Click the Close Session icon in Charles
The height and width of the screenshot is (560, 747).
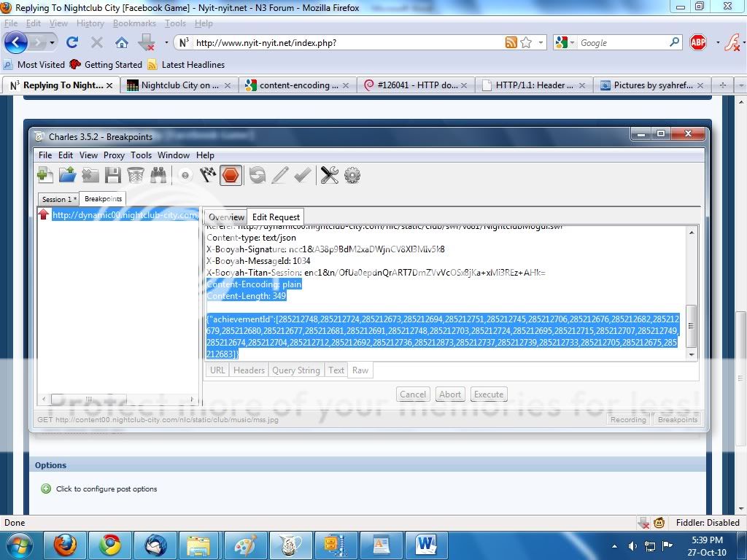click(90, 175)
